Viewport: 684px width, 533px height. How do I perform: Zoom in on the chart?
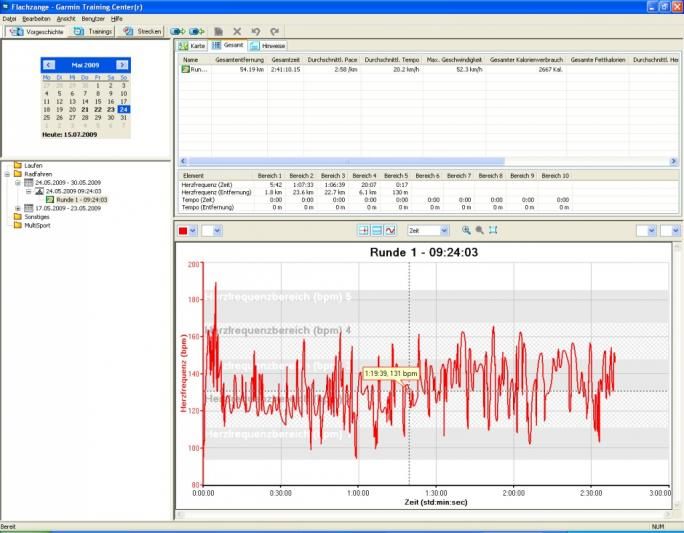(466, 230)
